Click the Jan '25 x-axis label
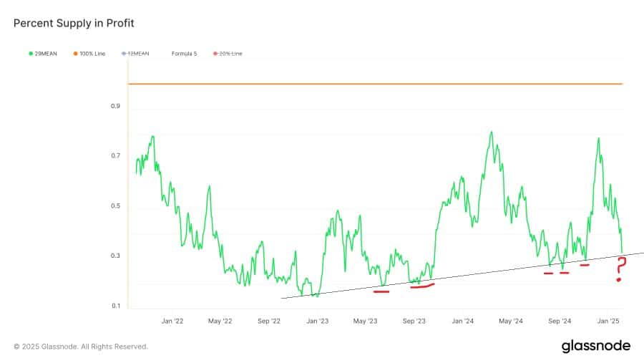The height and width of the screenshot is (363, 644). (x=609, y=321)
